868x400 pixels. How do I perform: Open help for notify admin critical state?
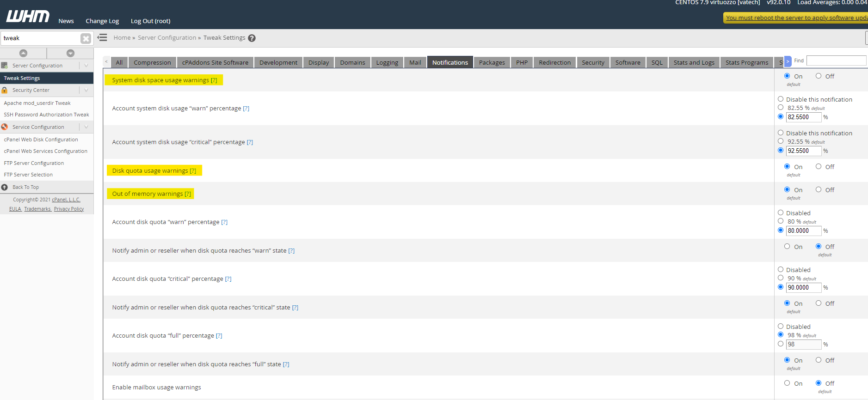(x=295, y=308)
